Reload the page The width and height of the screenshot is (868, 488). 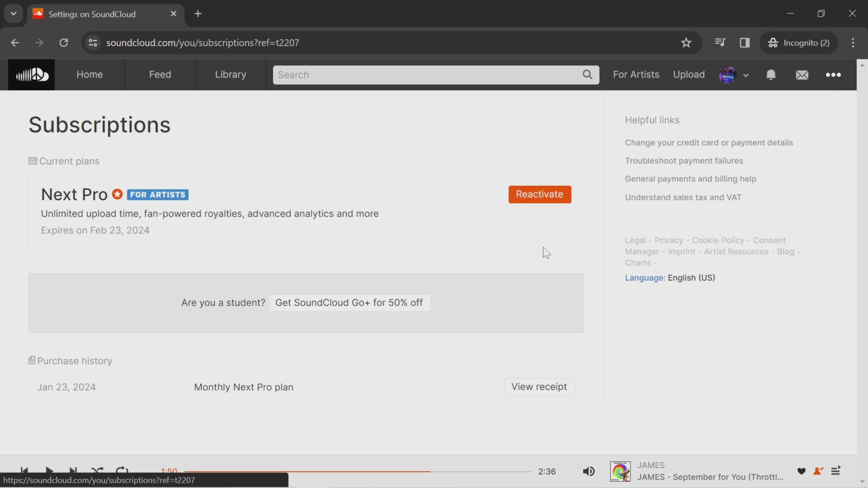point(64,43)
